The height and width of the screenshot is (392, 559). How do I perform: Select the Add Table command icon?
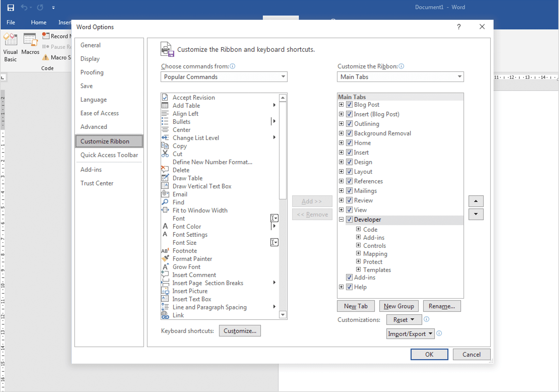click(x=165, y=105)
